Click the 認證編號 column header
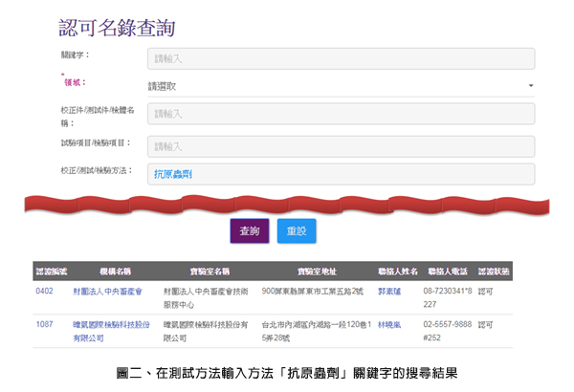Viewport: 574px width, 392px height. (50, 271)
